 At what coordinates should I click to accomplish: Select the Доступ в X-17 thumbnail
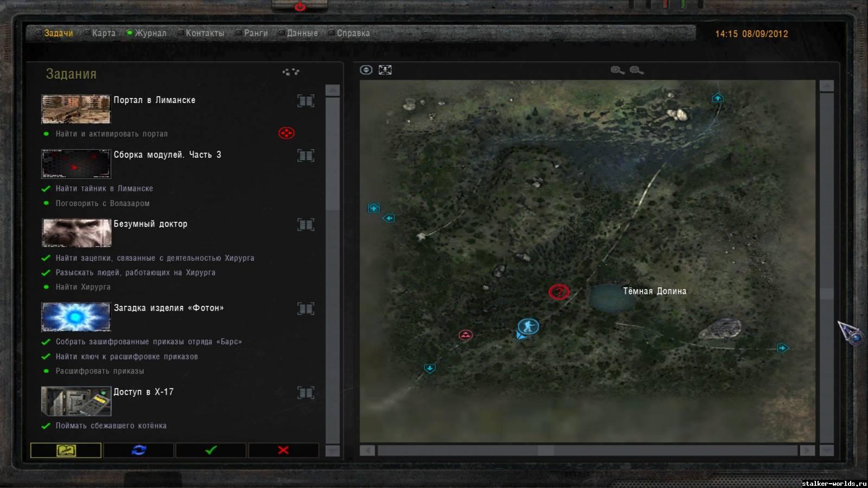(x=76, y=401)
